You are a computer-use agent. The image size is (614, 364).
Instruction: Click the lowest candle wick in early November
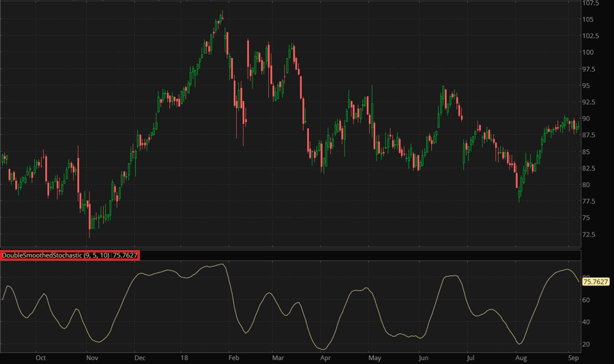89,235
